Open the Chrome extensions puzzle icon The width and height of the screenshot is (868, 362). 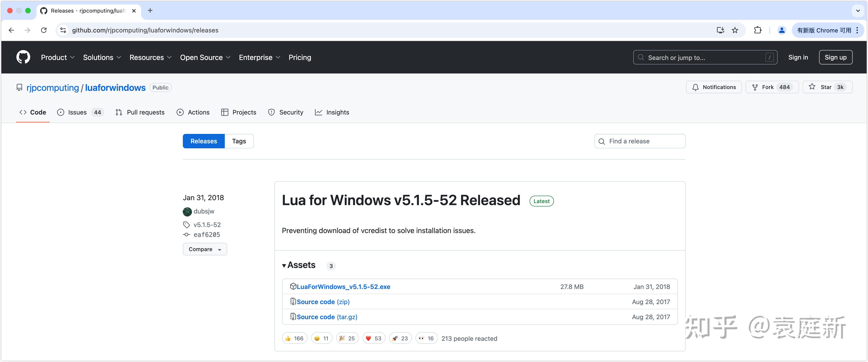pyautogui.click(x=758, y=30)
